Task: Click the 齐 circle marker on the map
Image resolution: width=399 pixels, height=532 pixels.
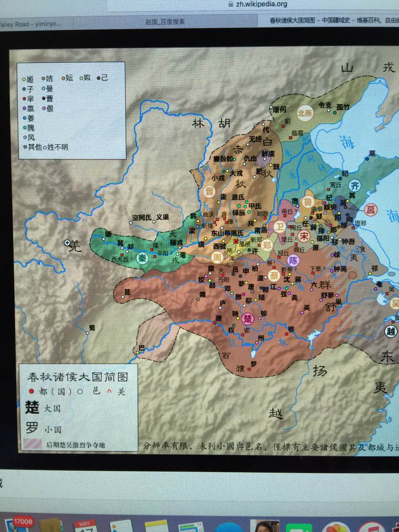Action: 355,185
